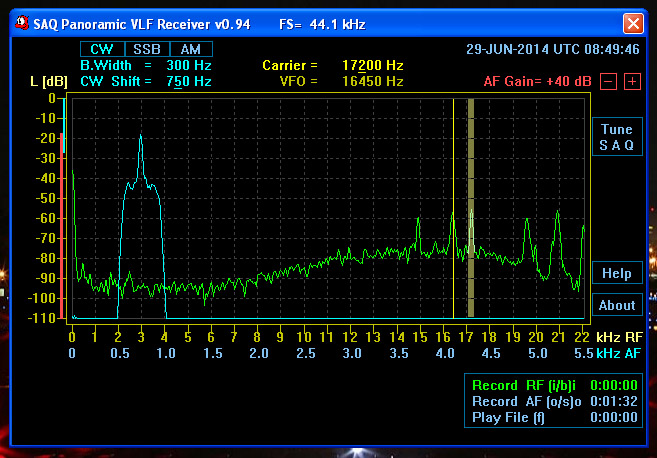Click the Carrier 17200 Hz value
657x458 pixels.
[x=372, y=65]
